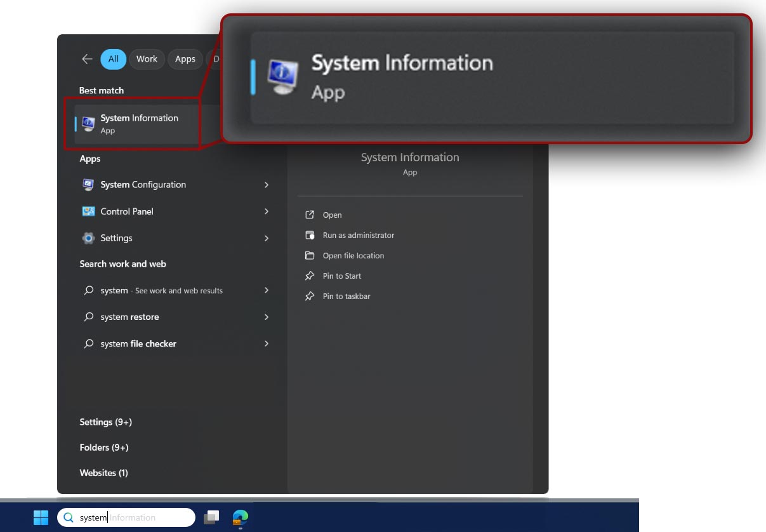Click the Settings gear icon
The image size is (766, 532).
coord(88,238)
